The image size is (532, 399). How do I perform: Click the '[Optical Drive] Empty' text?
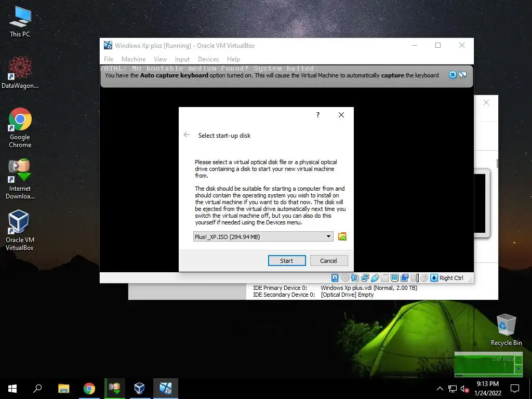[347, 295]
